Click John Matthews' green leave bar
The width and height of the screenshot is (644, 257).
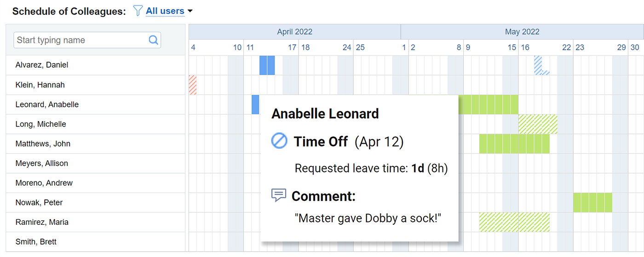tap(514, 144)
